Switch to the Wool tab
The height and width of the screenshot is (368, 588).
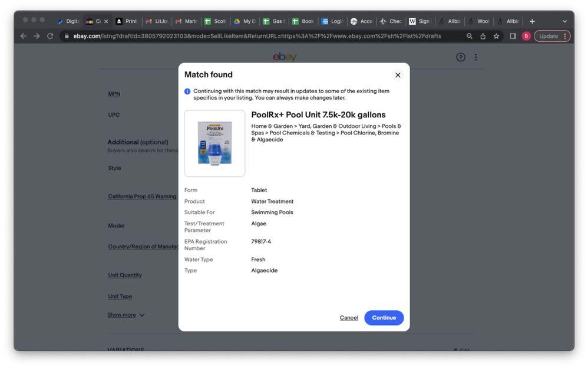tap(478, 21)
